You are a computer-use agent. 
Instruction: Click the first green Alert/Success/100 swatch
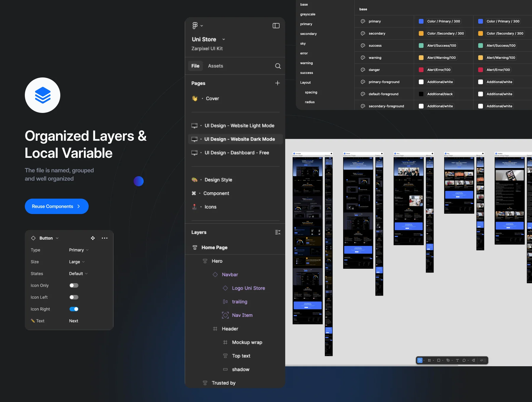click(x=421, y=46)
